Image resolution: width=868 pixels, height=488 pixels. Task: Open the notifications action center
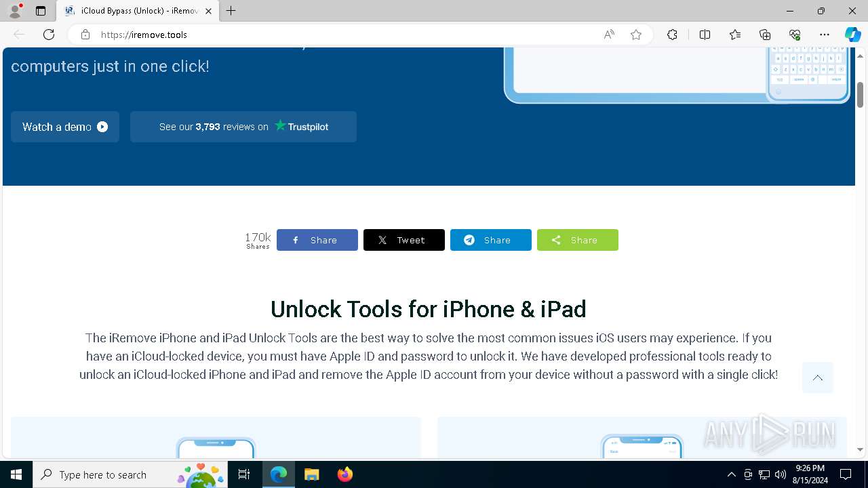[x=846, y=474]
